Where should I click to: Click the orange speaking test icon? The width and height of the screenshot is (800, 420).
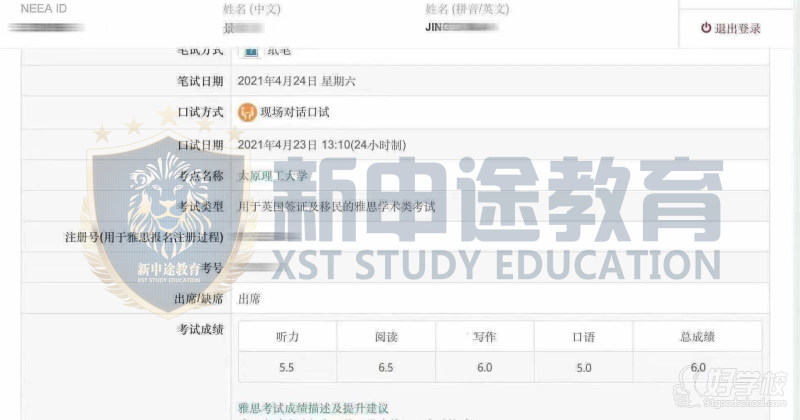coord(248,112)
